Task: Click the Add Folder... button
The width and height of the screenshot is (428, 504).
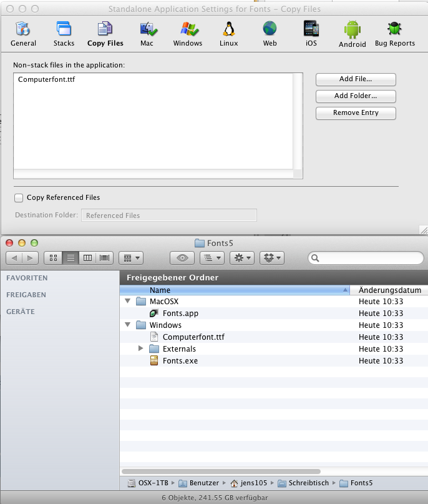Action: 356,96
